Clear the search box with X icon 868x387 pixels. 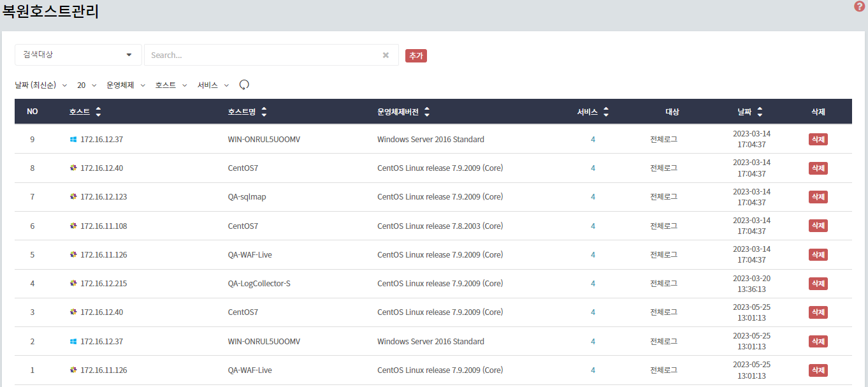click(x=386, y=55)
